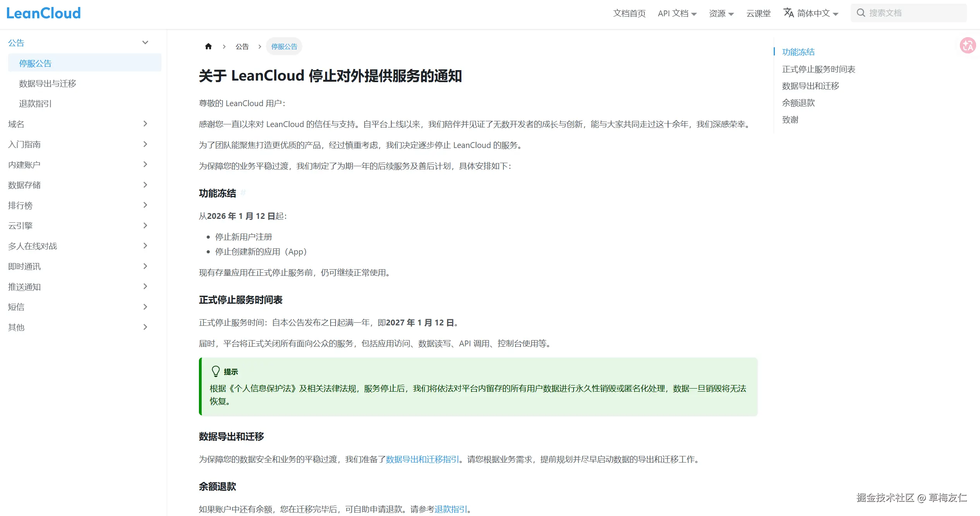Viewport: 980px width, 516px height.
Task: Select 云课堂 in the top navigation
Action: [758, 13]
